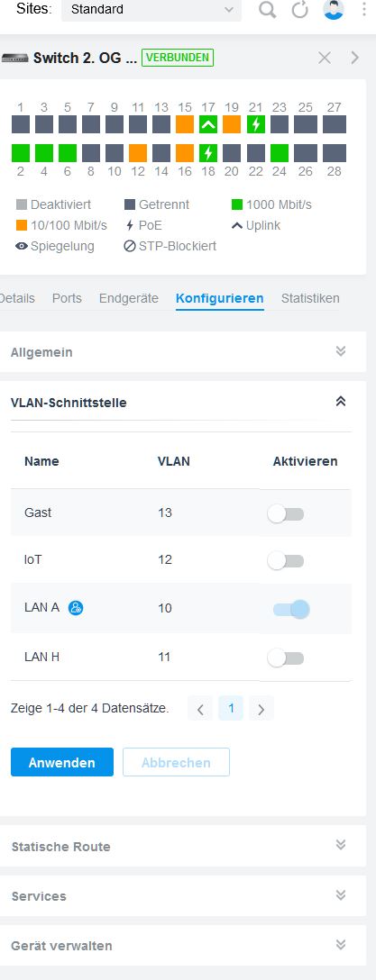This screenshot has width=376, height=980.
Task: Expand the Statische Route section
Action: [183, 847]
